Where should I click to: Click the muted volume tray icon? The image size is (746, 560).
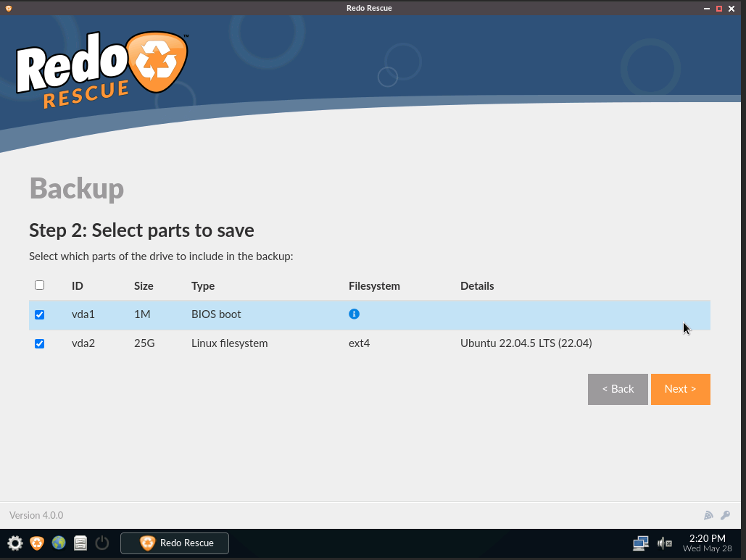(x=664, y=543)
